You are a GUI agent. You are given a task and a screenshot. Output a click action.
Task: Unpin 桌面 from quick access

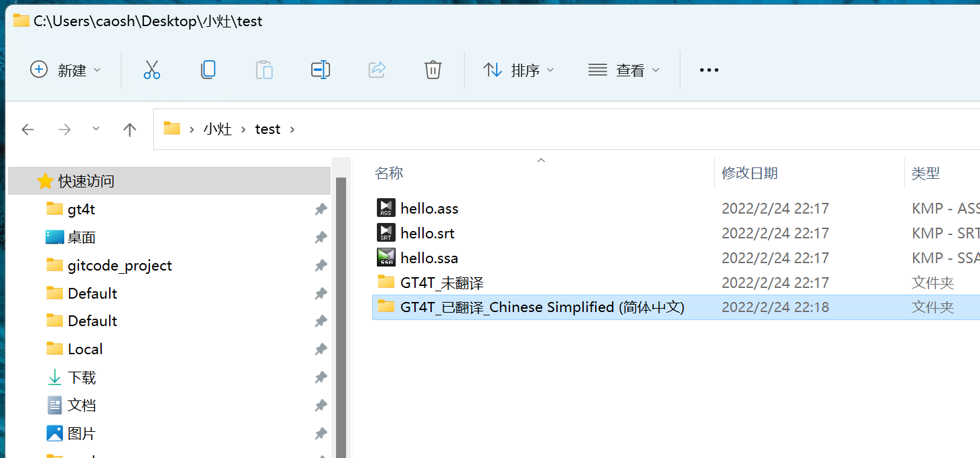tap(320, 237)
